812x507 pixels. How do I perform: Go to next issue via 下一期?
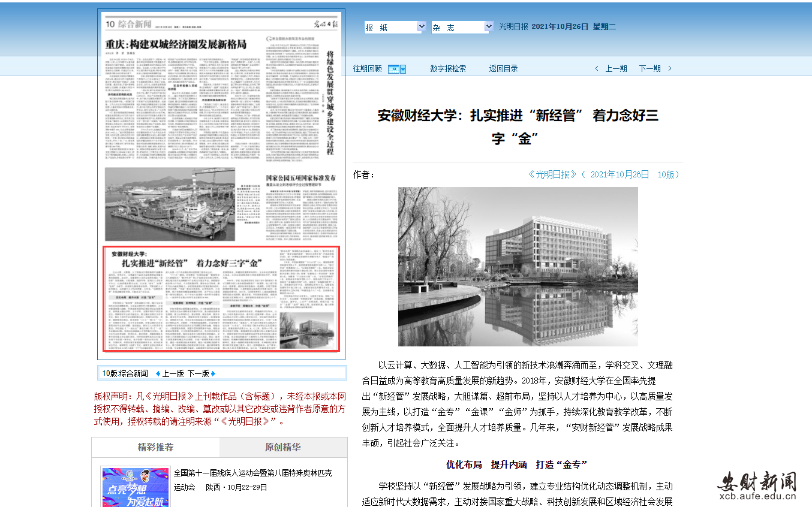(x=649, y=68)
